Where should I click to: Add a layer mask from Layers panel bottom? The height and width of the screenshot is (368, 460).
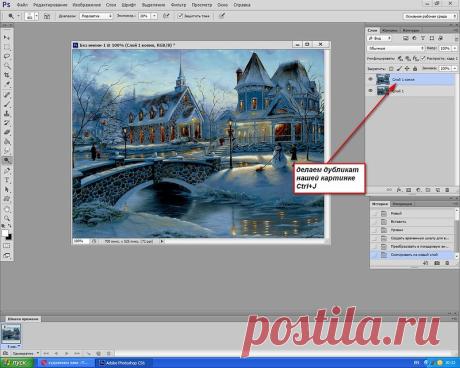[x=408, y=190]
